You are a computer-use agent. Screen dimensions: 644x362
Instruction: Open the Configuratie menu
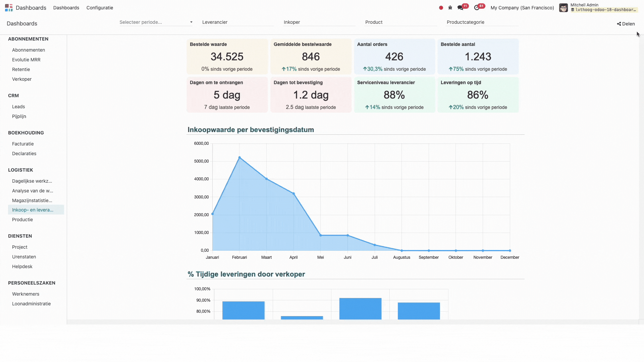pyautogui.click(x=100, y=8)
